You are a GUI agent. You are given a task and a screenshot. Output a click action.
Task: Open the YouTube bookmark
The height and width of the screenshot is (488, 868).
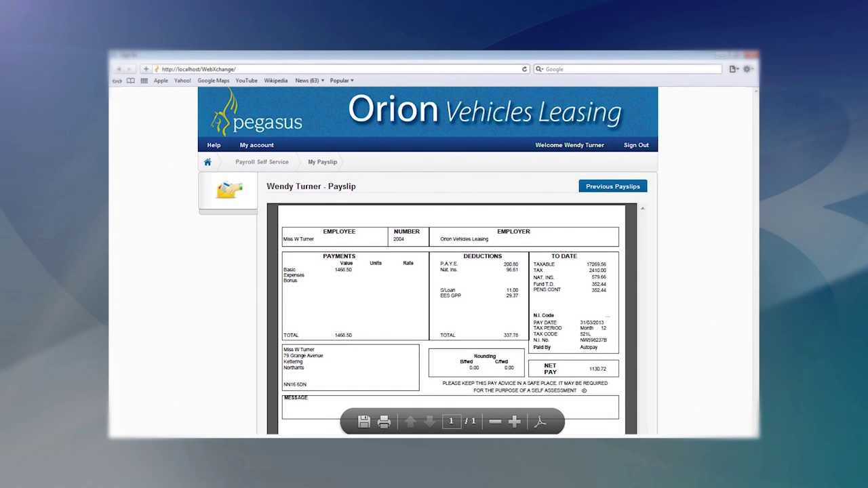tap(247, 81)
